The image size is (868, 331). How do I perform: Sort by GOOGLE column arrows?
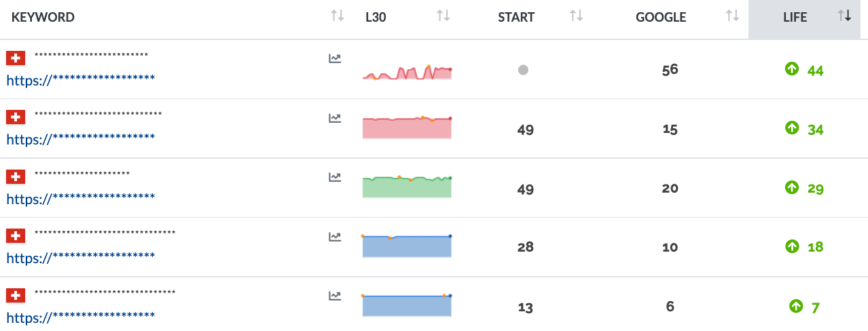click(x=732, y=16)
